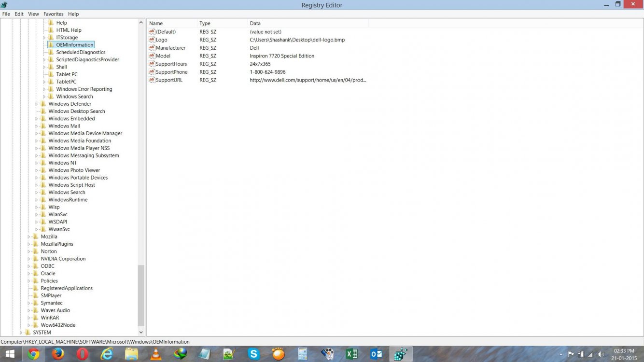Click the Registry Editor taskbar icon
The width and height of the screenshot is (644, 362).
401,354
